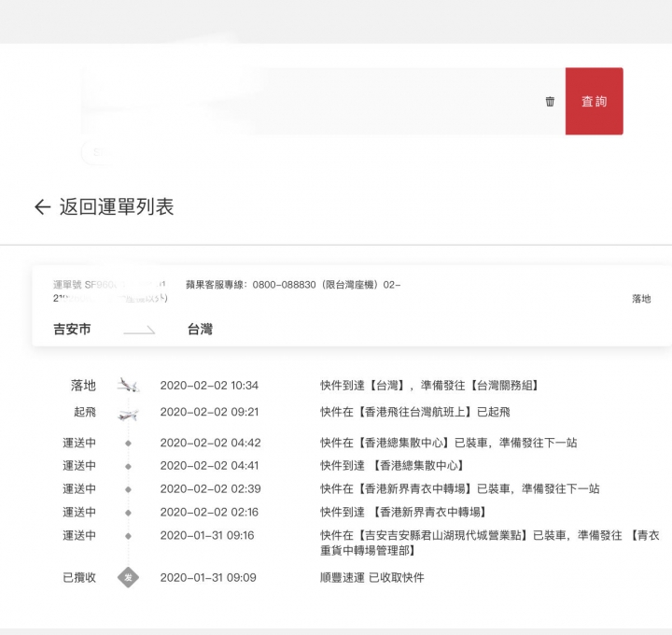Click origin city 吉安市
Screen dimensions: 672x635
pos(72,330)
